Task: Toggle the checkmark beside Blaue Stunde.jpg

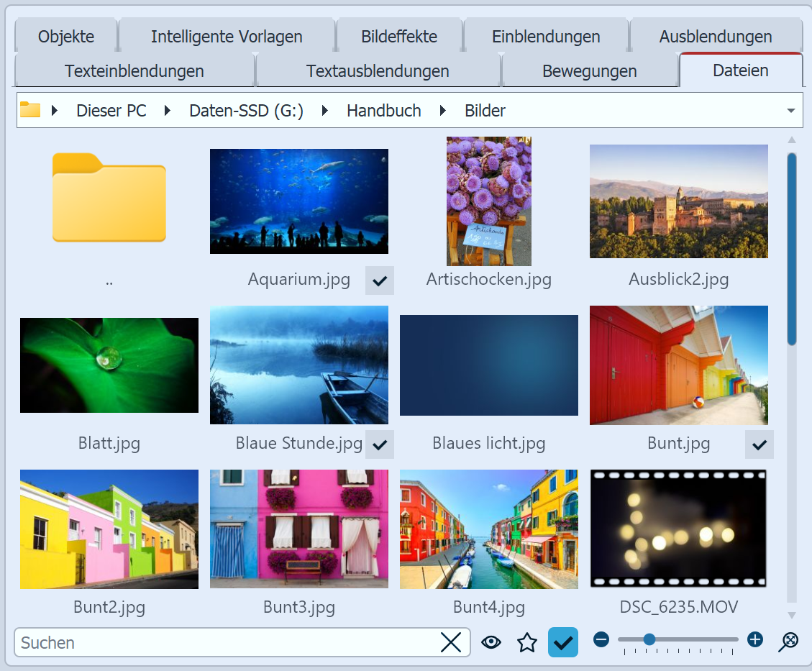Action: tap(380, 444)
